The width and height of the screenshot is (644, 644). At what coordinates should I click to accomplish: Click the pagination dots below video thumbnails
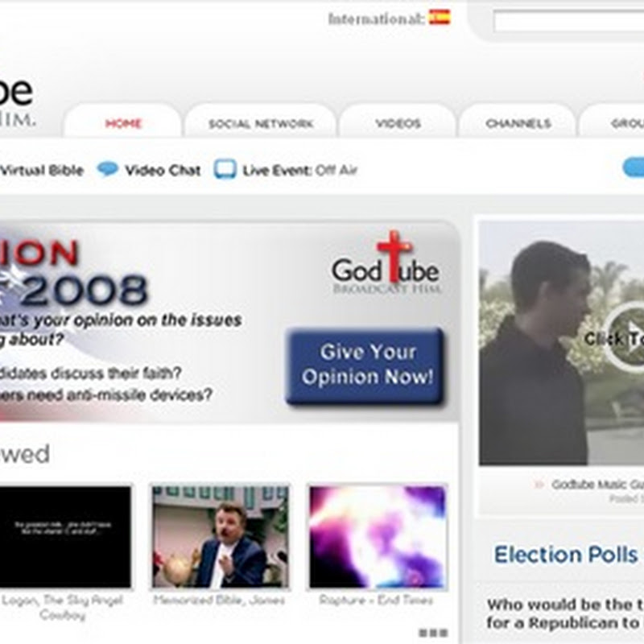[x=432, y=633]
